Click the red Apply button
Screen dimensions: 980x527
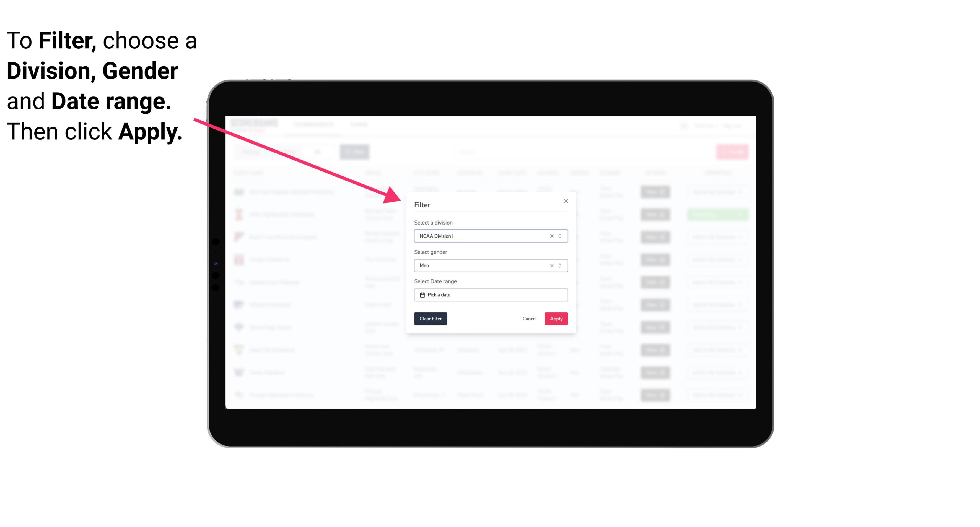pos(556,319)
